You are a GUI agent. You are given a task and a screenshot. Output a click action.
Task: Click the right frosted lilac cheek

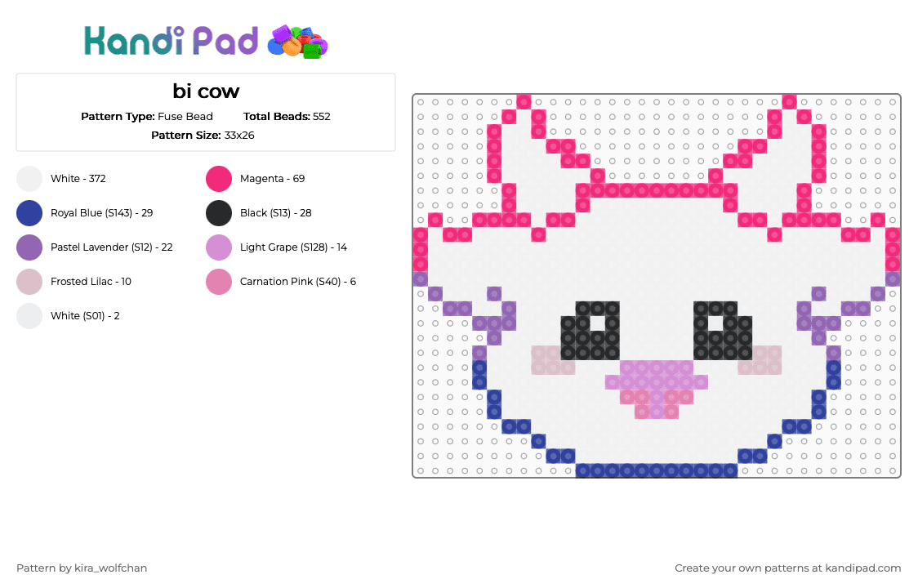tap(760, 360)
